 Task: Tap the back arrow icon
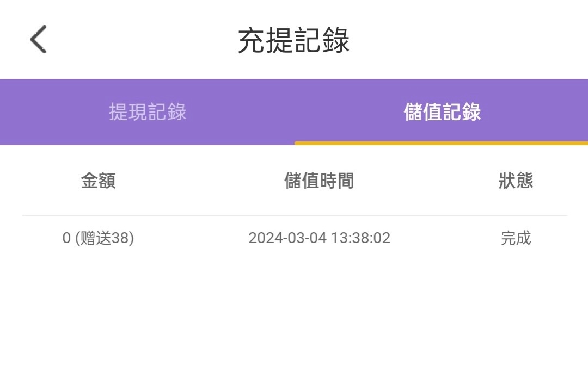[x=38, y=39]
